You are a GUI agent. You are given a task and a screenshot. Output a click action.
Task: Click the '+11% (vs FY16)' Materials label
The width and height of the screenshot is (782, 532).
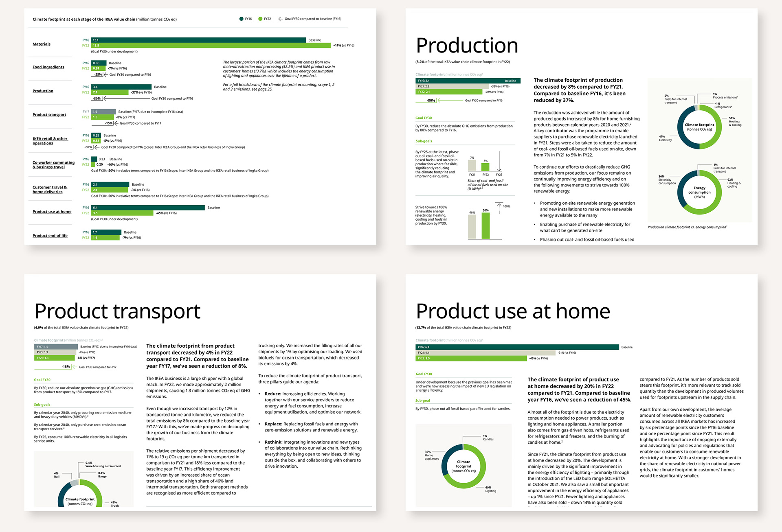[x=344, y=46]
